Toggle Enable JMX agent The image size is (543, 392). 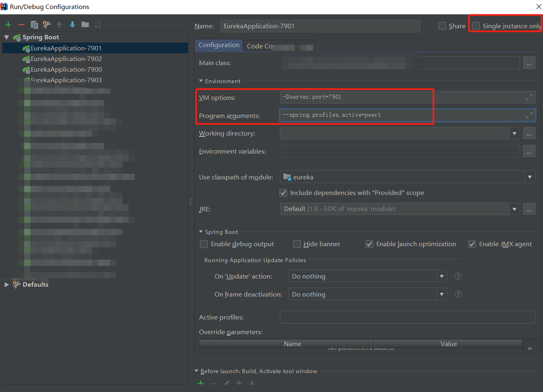click(x=472, y=244)
